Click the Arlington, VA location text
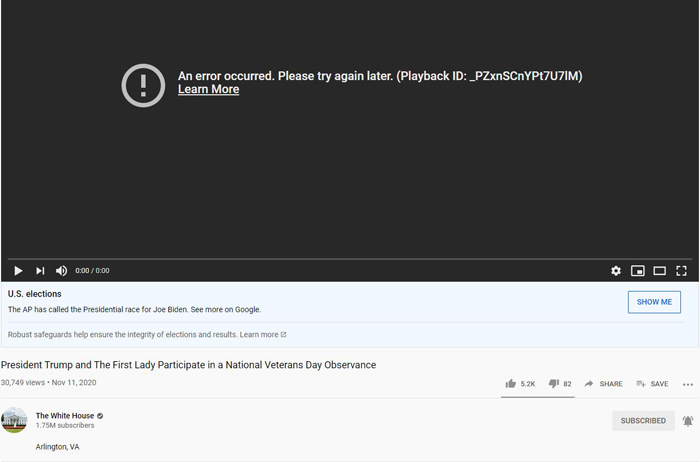This screenshot has width=700, height=462. coord(57,447)
